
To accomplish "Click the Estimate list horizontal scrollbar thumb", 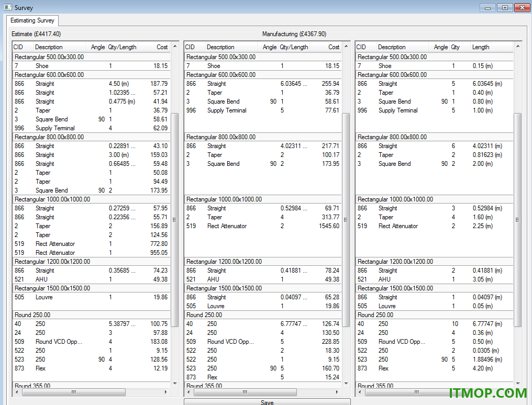I will point(74,392).
